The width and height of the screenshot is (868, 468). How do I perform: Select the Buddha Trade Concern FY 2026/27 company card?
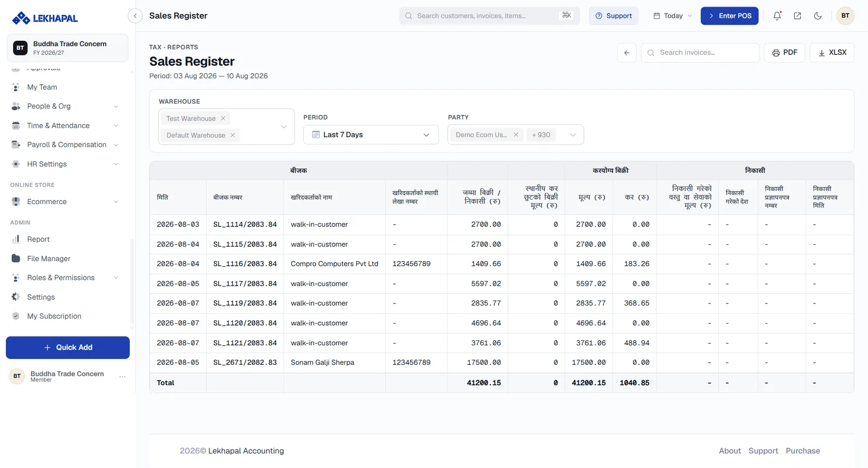[x=68, y=48]
